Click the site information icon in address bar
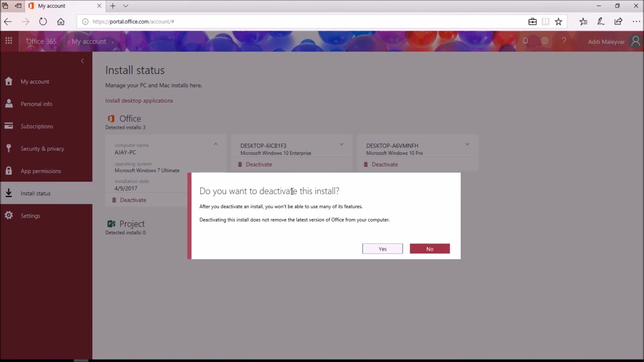This screenshot has width=644, height=362. tap(85, 22)
